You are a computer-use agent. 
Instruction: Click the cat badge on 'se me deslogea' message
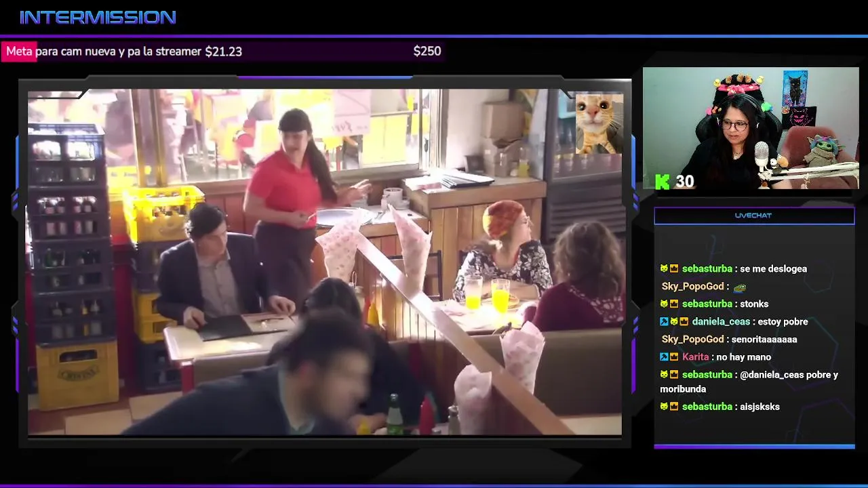(664, 269)
